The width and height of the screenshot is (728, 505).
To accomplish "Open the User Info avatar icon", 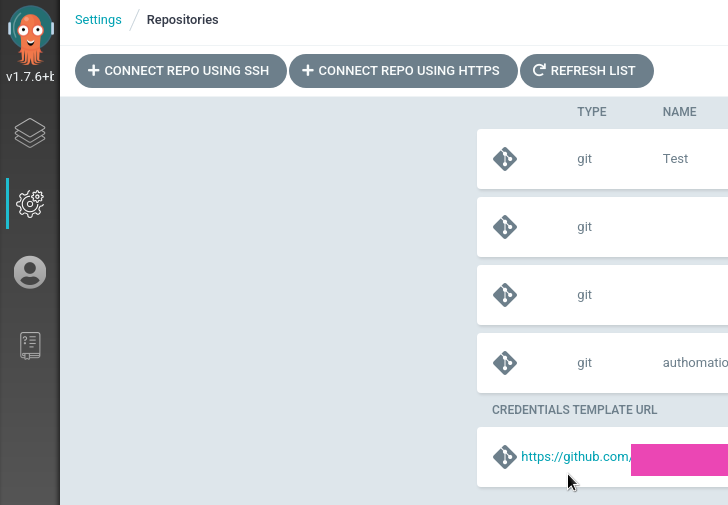I will pyautogui.click(x=30, y=272).
